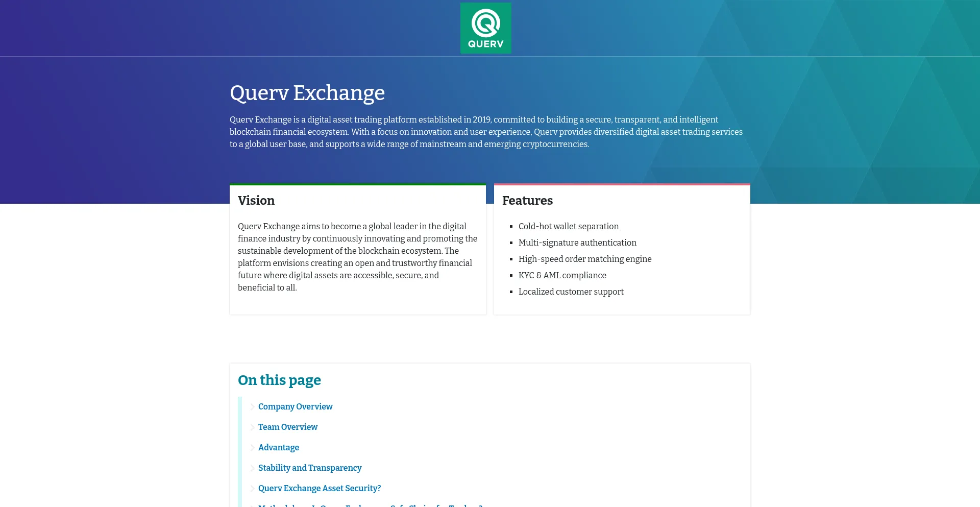Jump to the Team Overview section
Screen dimensions: 980x507
coord(288,427)
